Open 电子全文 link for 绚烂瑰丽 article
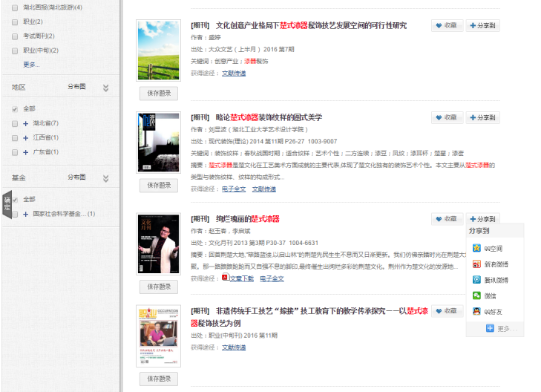Image resolution: width=541 pixels, height=392 pixels. tap(272, 278)
